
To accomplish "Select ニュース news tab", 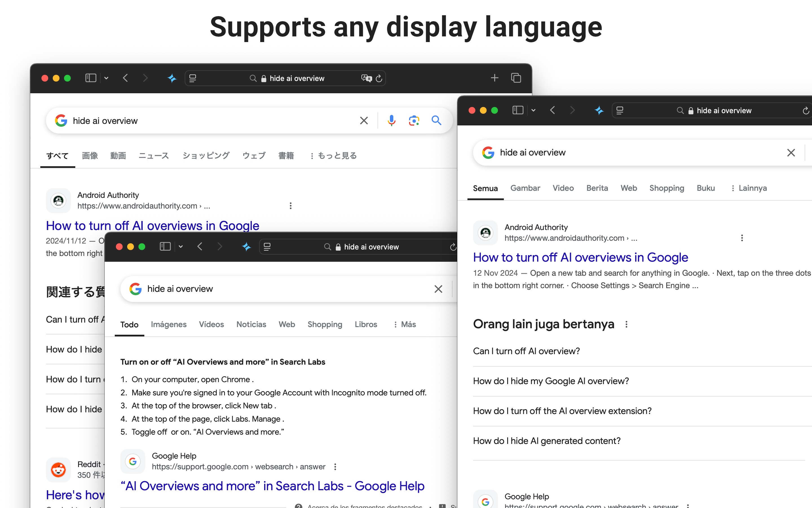I will (154, 156).
